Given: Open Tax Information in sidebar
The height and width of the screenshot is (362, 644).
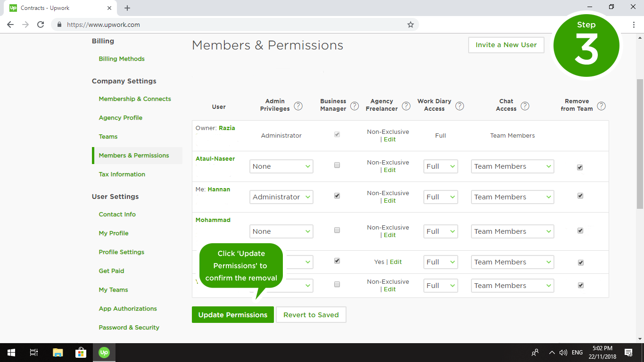Looking at the screenshot, I should [122, 174].
